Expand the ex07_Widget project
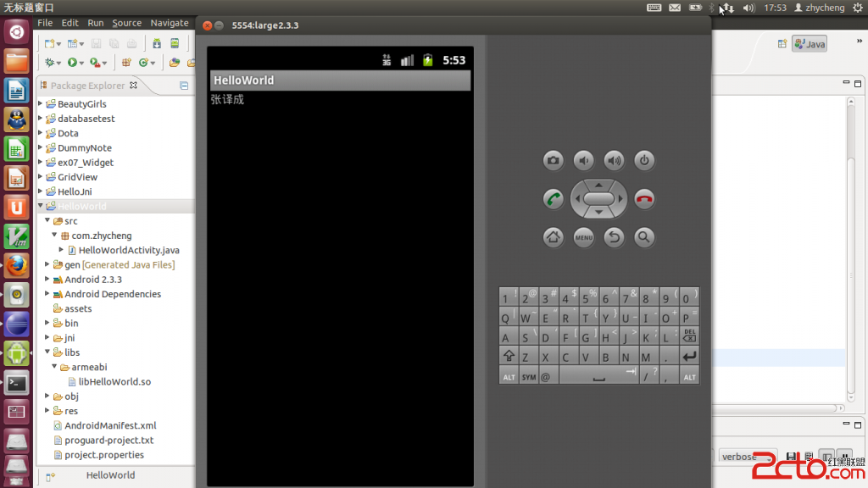Image resolution: width=868 pixels, height=488 pixels. (x=41, y=162)
